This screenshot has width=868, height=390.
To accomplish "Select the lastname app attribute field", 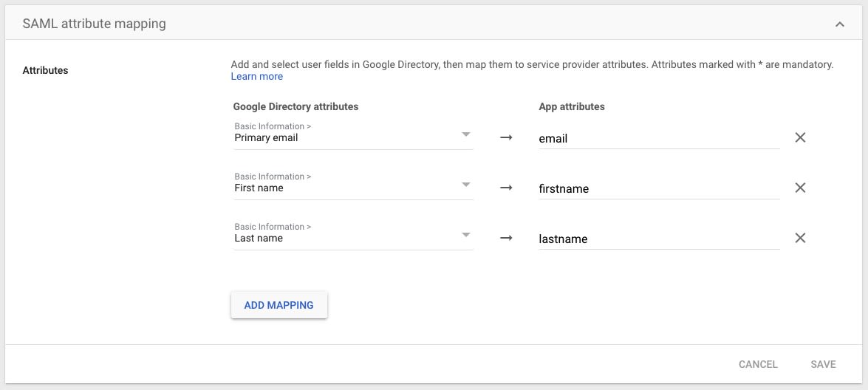I will 658,239.
